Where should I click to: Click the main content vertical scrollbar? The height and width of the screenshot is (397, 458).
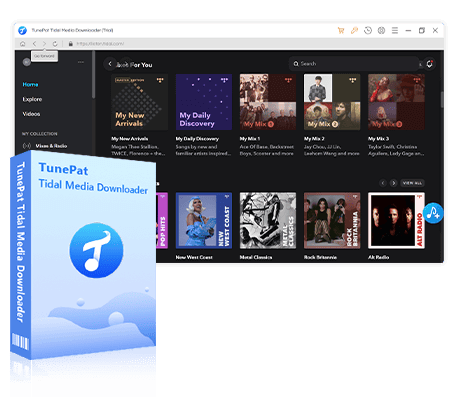[x=442, y=99]
